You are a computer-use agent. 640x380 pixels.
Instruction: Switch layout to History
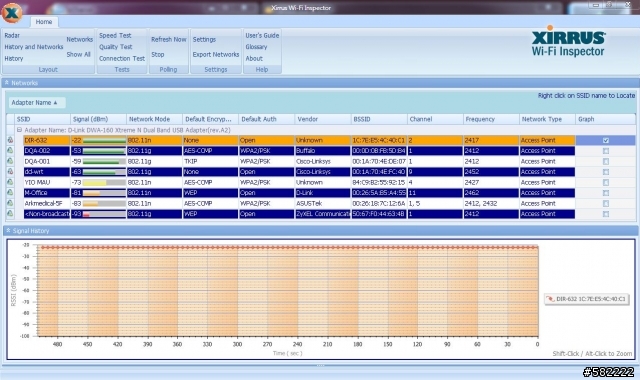[x=14, y=58]
